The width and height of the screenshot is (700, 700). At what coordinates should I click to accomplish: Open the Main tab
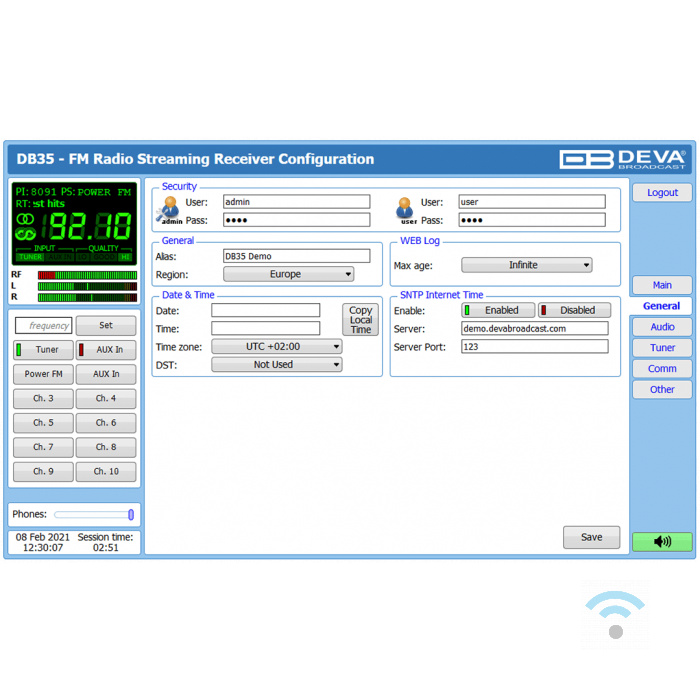[x=662, y=285]
